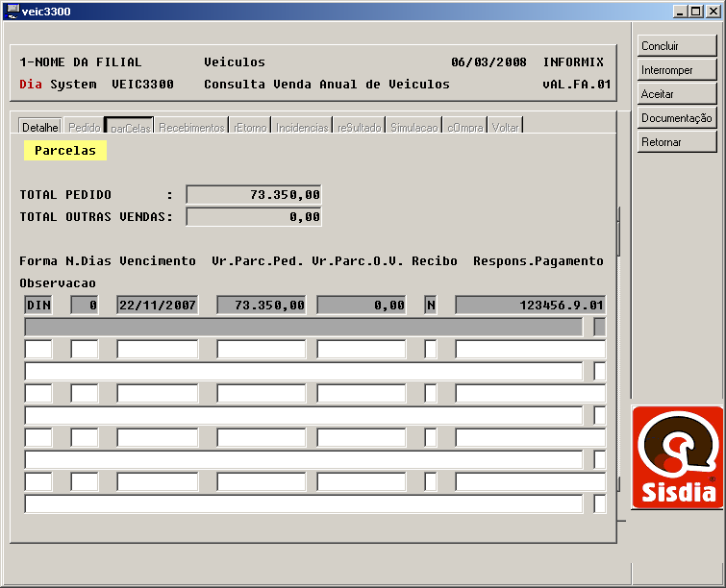Click the TOTAL OUTRAS VENDAS label

coord(96,217)
